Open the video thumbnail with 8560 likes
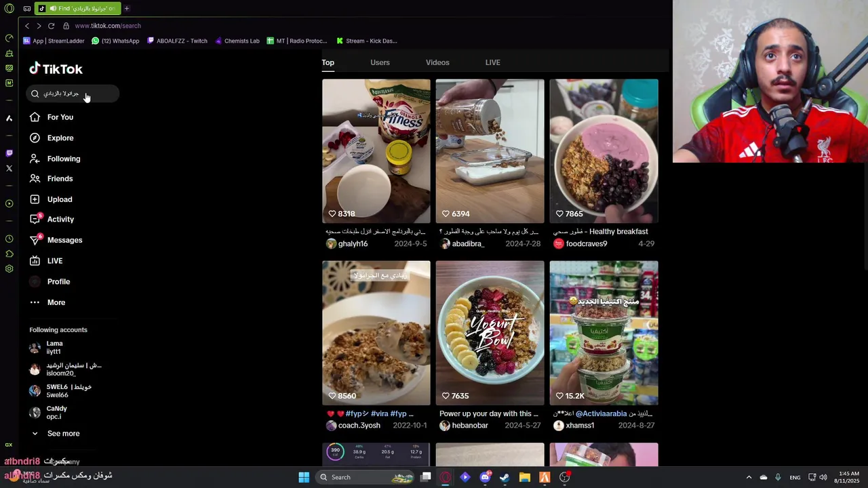Screen dimensions: 868x488 click(376, 333)
